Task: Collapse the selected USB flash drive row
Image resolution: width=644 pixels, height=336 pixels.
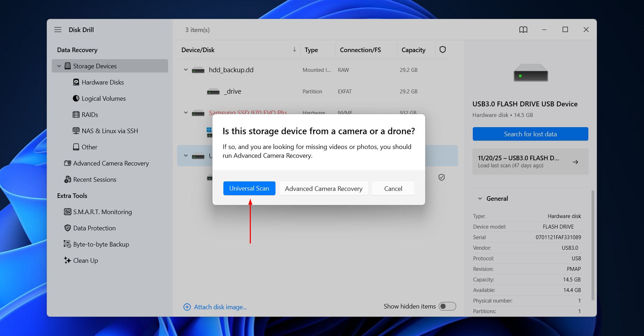Action: click(186, 155)
